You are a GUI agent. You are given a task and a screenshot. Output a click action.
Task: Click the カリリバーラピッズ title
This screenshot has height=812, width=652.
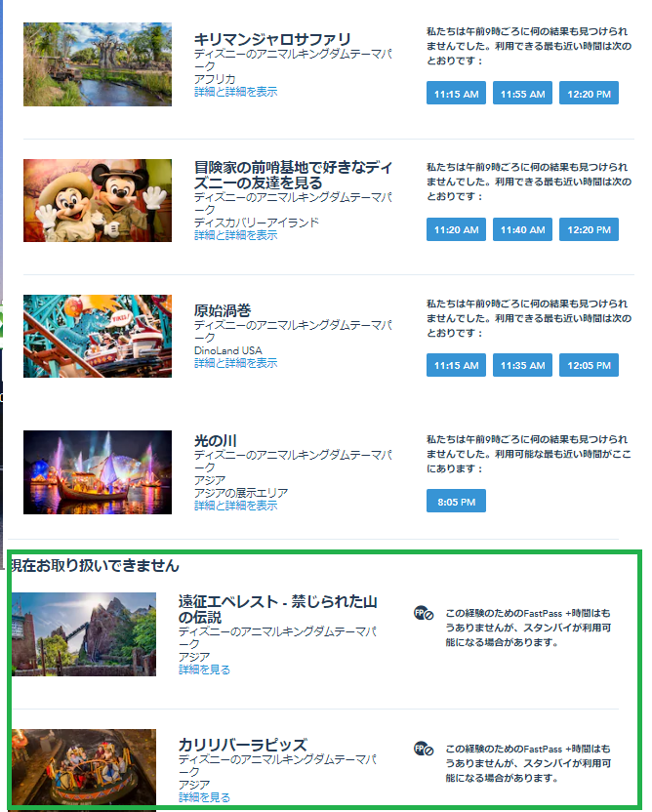click(x=243, y=746)
